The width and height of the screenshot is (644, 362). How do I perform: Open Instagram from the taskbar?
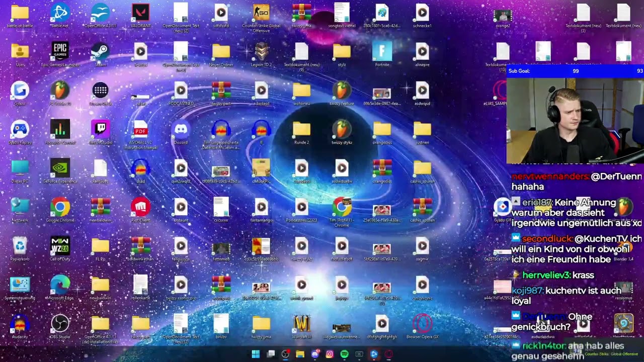tap(330, 354)
